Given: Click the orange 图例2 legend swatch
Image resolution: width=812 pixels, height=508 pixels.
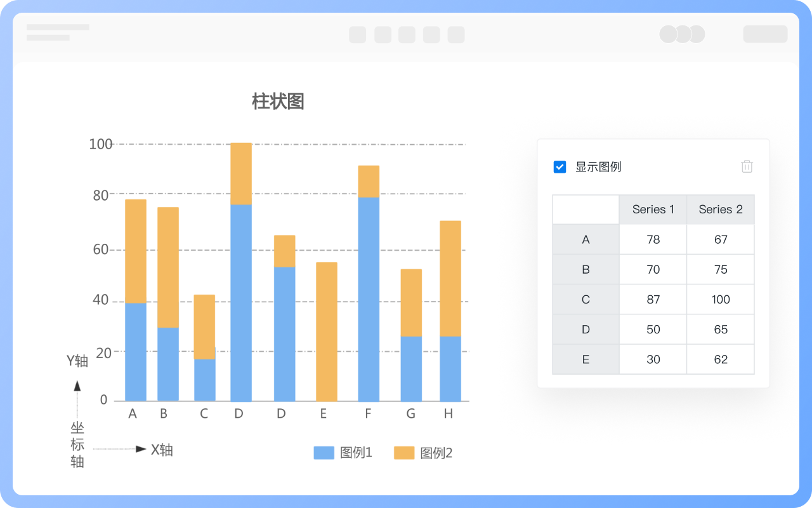Looking at the screenshot, I should tap(404, 453).
